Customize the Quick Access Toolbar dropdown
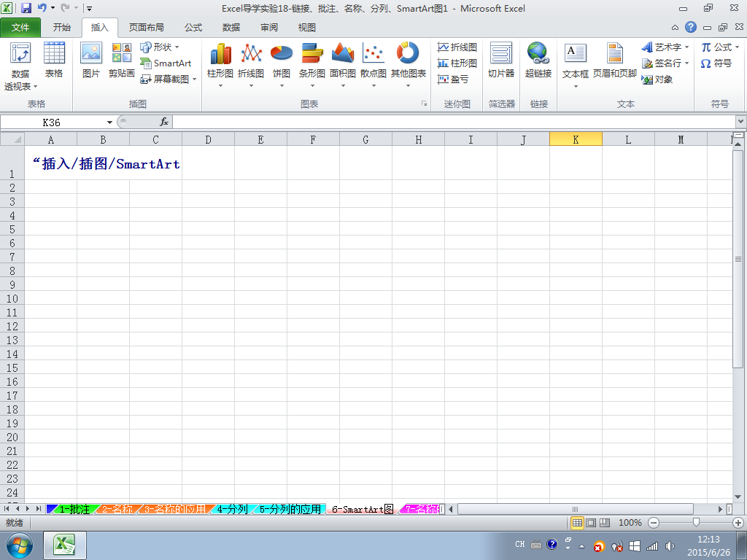The image size is (747, 560). pos(89,9)
